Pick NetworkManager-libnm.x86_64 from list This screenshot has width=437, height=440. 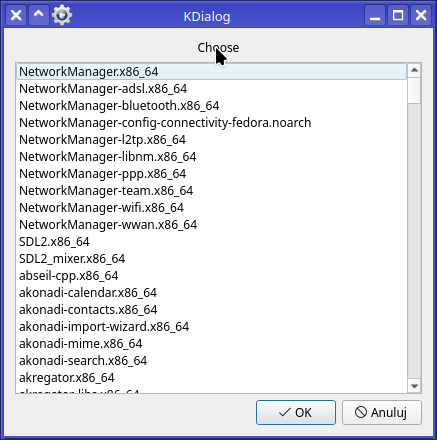(211, 157)
